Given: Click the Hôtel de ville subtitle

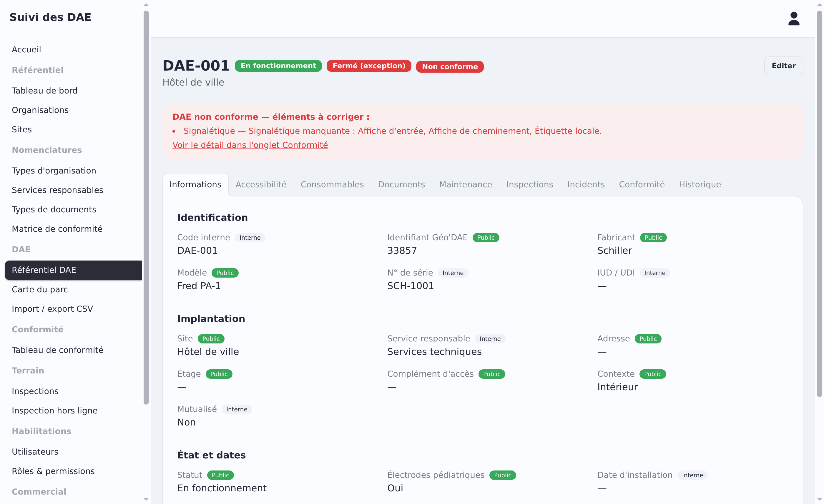Looking at the screenshot, I should coord(193,83).
